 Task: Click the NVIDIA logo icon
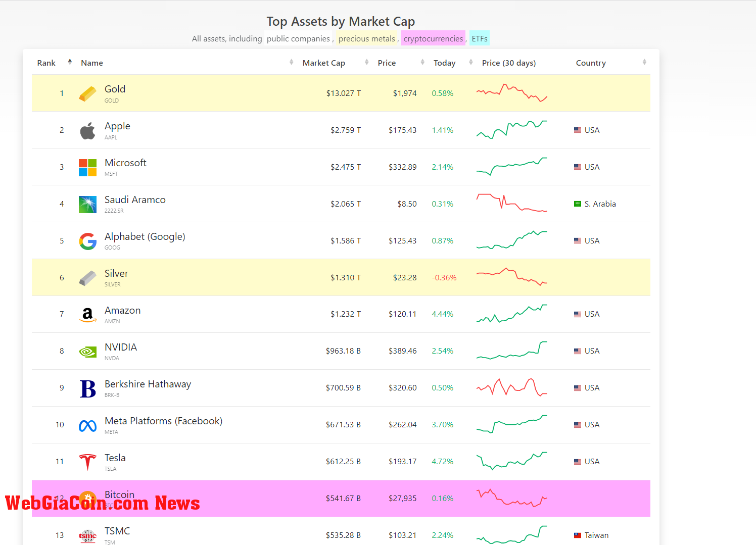(x=88, y=352)
